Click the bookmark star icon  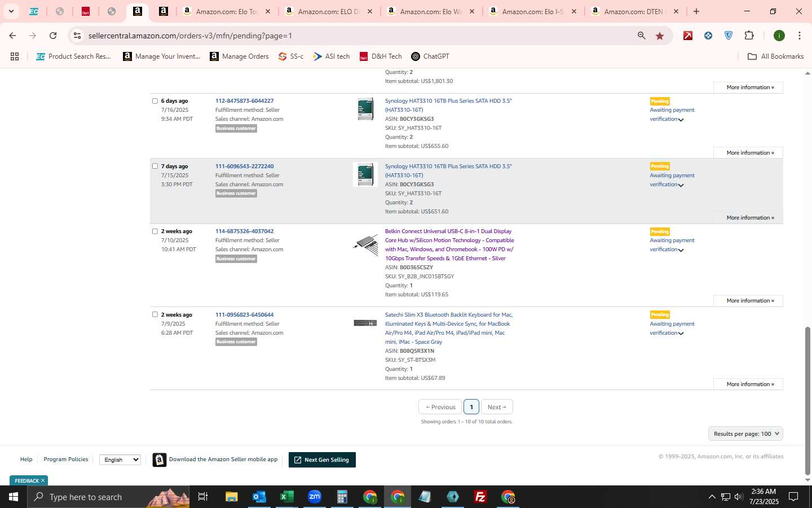point(660,36)
